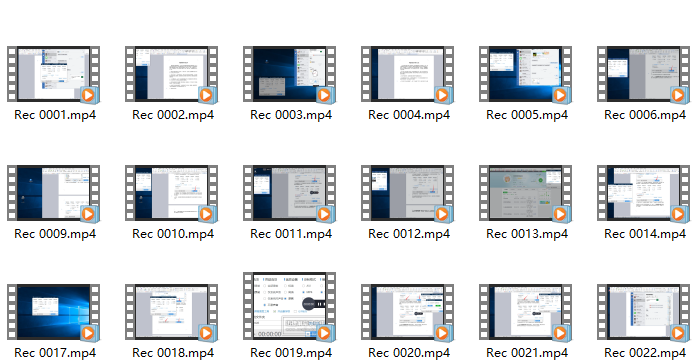Select the Rec 0017.mp4 desktop recording thumbnail
700x362 pixels.
point(53,312)
